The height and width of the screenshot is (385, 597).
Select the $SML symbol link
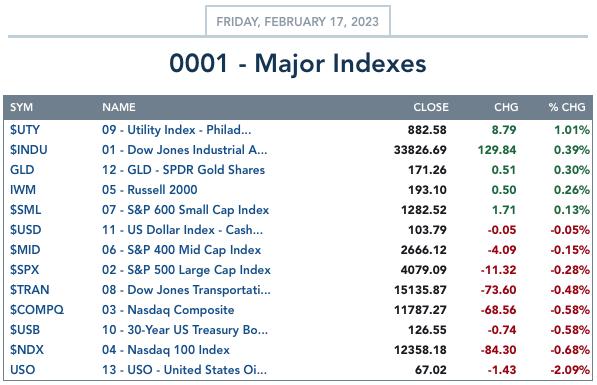coord(26,210)
